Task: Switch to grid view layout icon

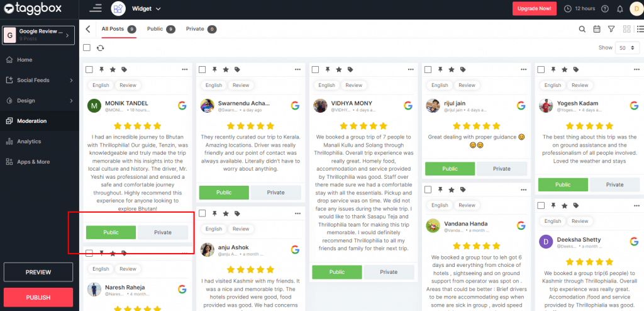Action: pos(627,29)
